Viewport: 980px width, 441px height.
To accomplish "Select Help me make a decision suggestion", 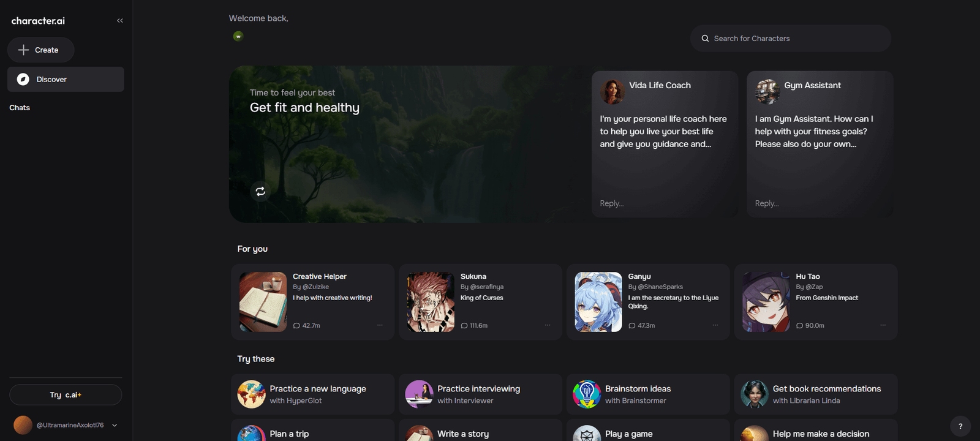I will click(x=816, y=431).
